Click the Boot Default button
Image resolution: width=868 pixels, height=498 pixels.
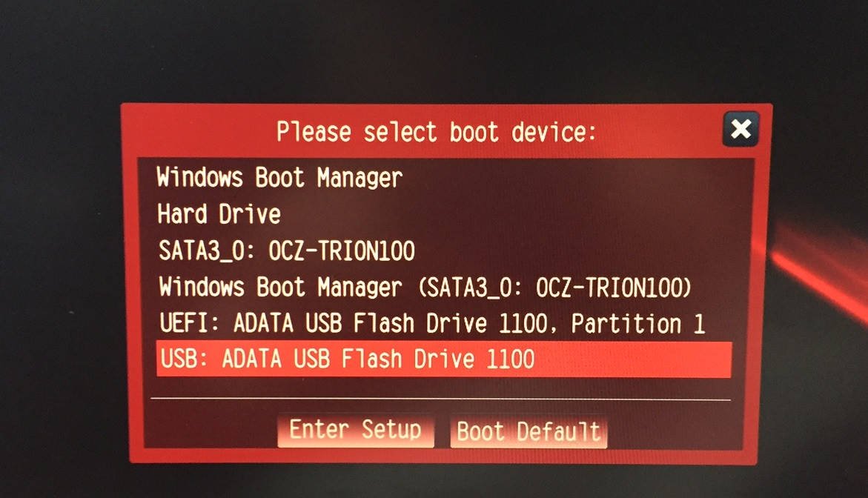point(529,431)
